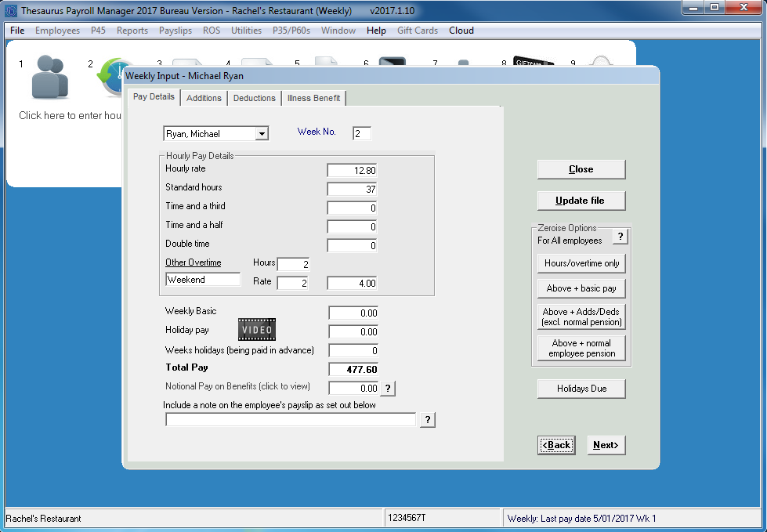Open the File menu
Screen dimensions: 767x532
click(x=17, y=31)
